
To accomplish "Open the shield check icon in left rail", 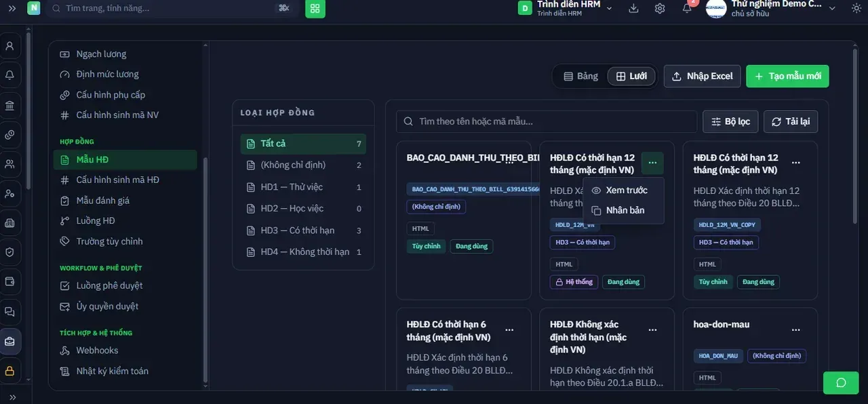I will (10, 252).
